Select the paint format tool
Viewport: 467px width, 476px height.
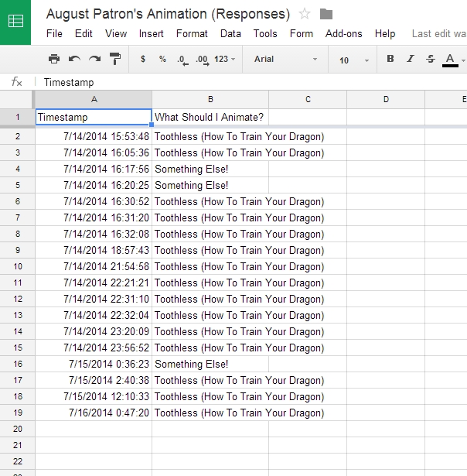pyautogui.click(x=115, y=59)
